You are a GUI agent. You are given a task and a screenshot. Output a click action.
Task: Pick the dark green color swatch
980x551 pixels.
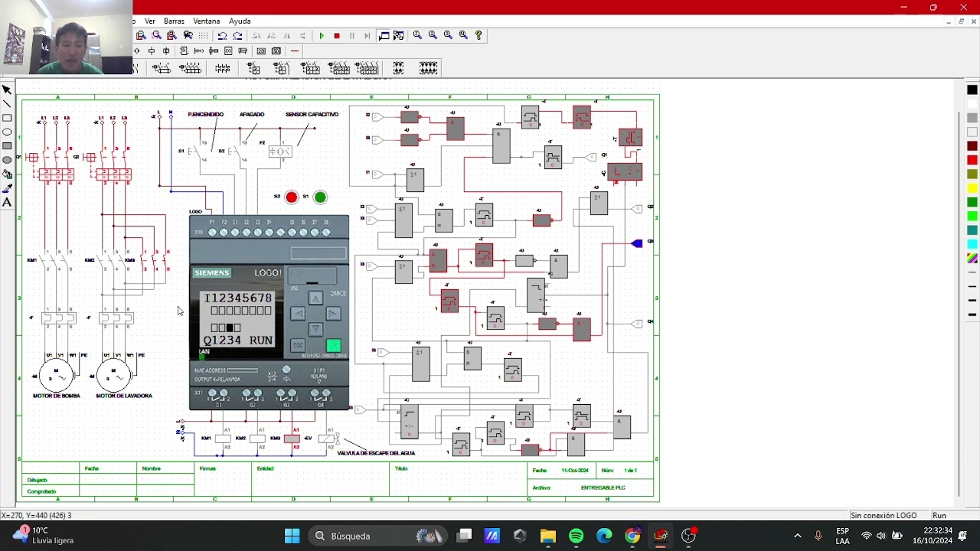coord(972,202)
